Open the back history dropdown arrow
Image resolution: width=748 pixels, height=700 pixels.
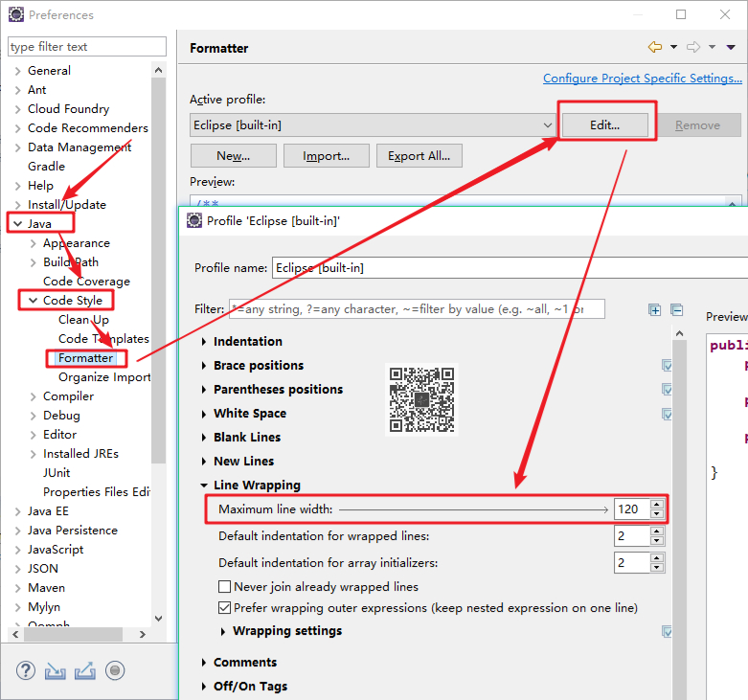[x=673, y=47]
